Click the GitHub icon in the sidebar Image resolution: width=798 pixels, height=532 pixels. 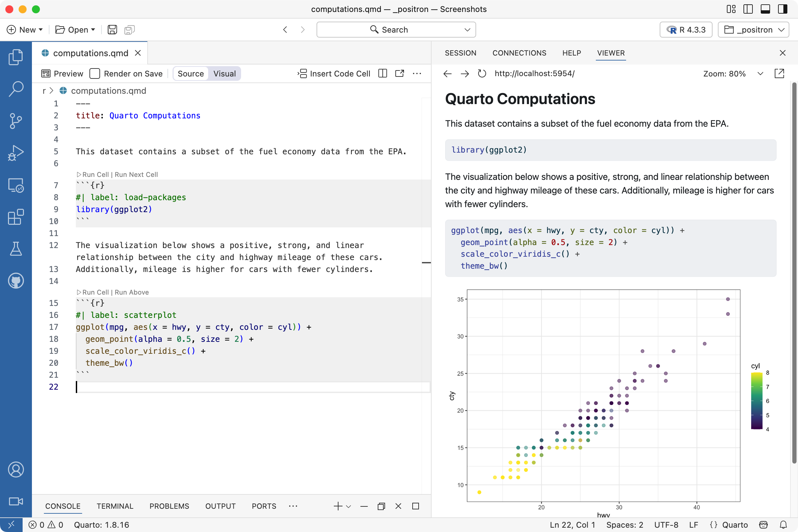[16, 281]
